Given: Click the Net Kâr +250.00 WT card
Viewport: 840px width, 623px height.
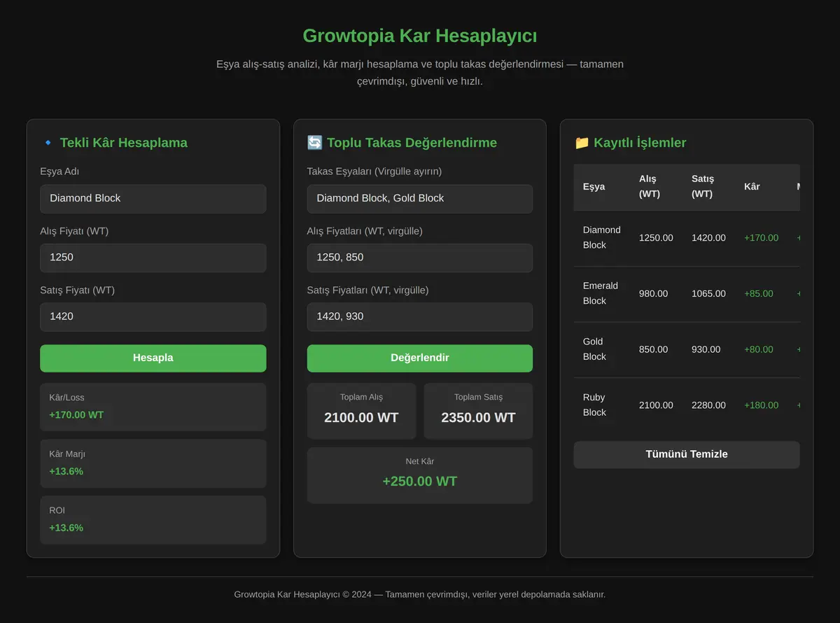Looking at the screenshot, I should click(419, 475).
